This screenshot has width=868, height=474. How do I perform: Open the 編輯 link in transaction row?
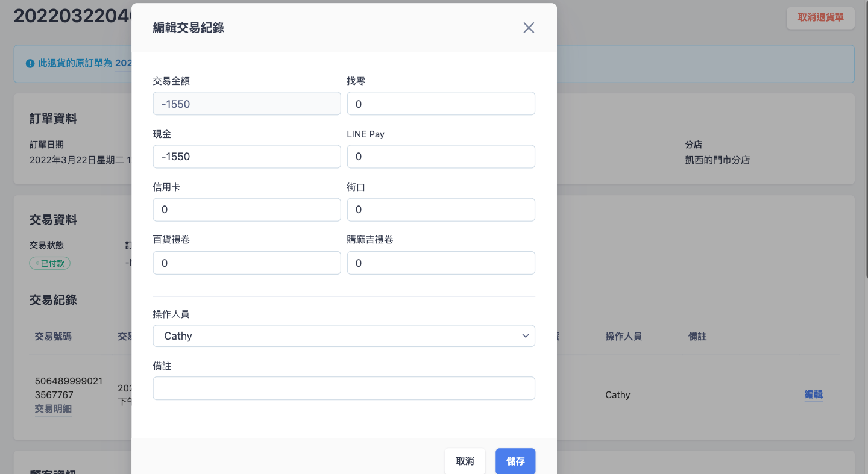813,394
